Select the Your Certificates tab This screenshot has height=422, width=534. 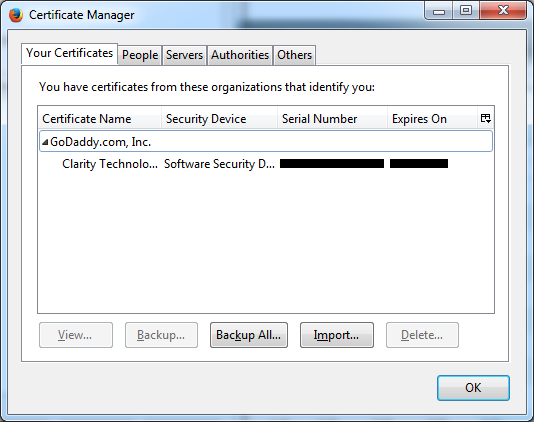[69, 53]
